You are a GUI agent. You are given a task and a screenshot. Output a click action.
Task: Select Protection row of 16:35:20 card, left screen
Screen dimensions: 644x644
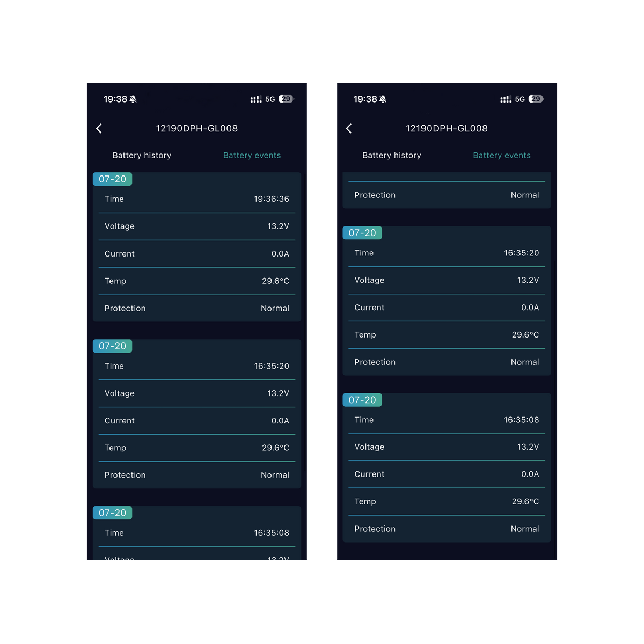(x=197, y=475)
